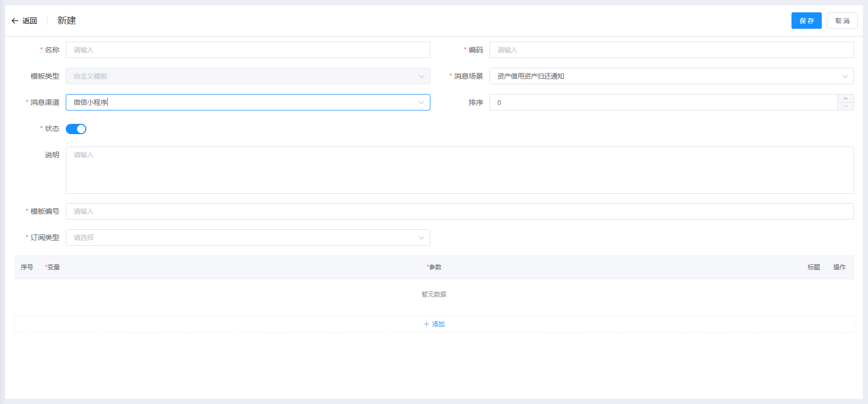
Task: Focus the 名称 name input field
Action: coord(248,50)
